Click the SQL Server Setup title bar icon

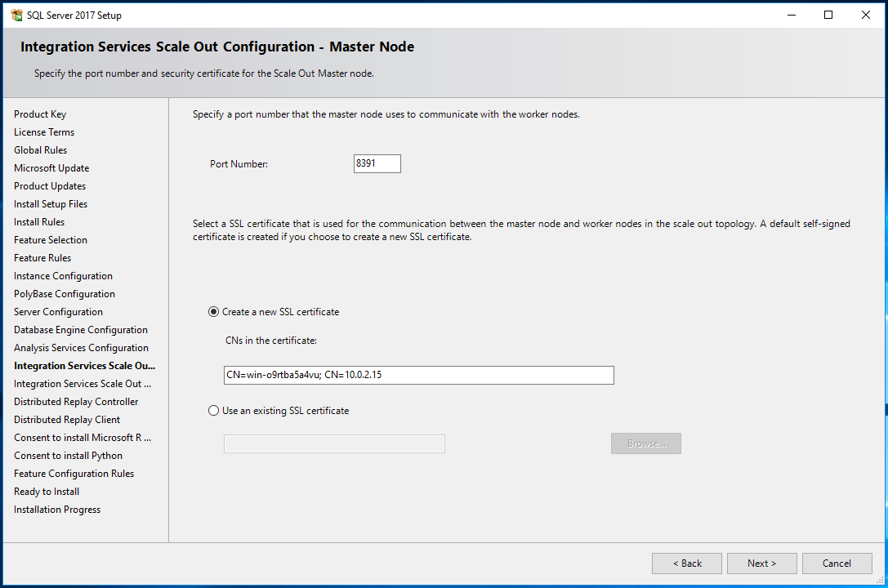pyautogui.click(x=16, y=15)
